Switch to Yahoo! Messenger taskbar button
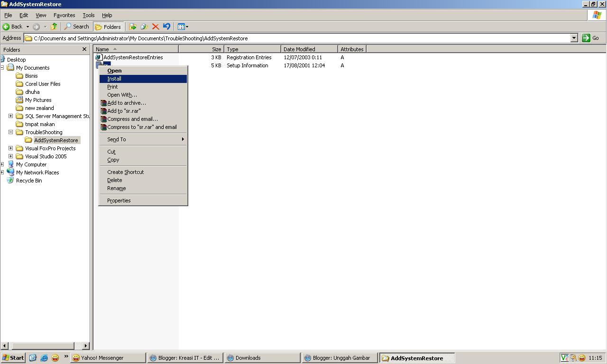The image size is (607, 364). (108, 358)
